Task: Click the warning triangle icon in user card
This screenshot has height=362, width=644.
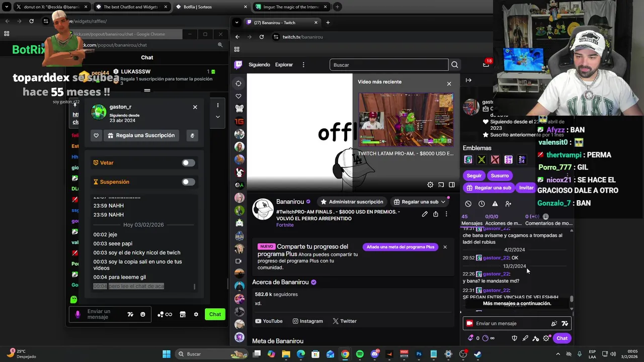Action: coord(495,204)
